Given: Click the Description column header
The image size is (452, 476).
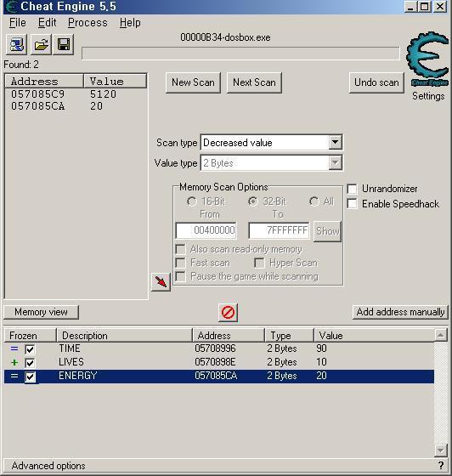Looking at the screenshot, I should pos(124,336).
